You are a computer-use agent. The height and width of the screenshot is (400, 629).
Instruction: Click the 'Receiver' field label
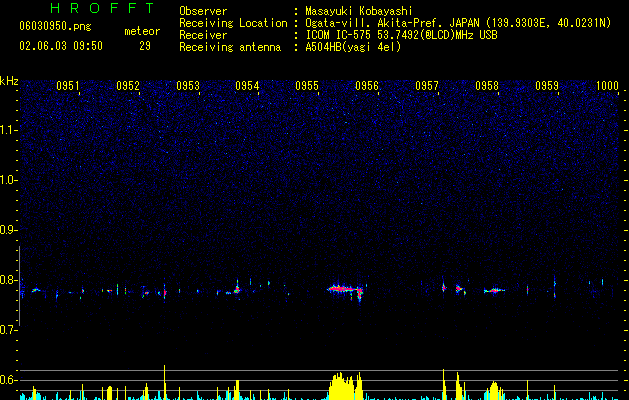point(203,35)
